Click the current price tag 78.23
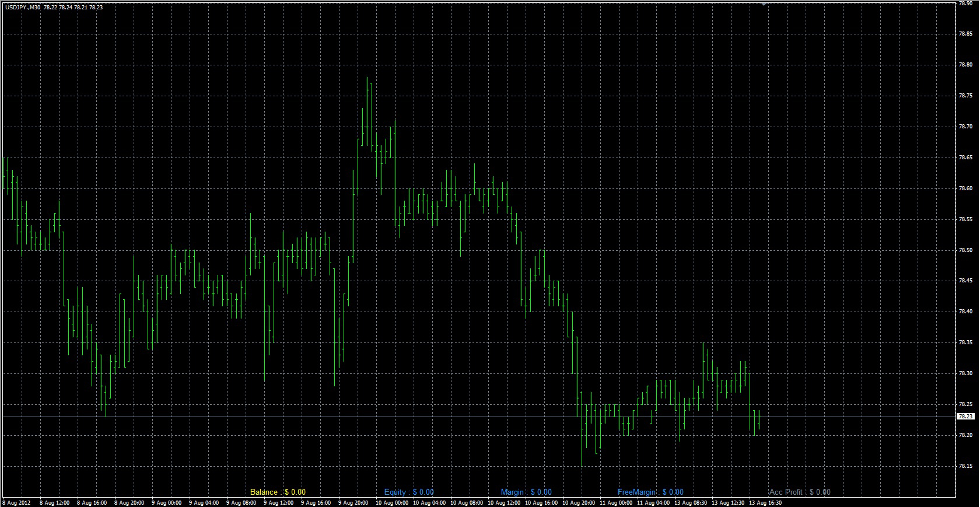 966,417
